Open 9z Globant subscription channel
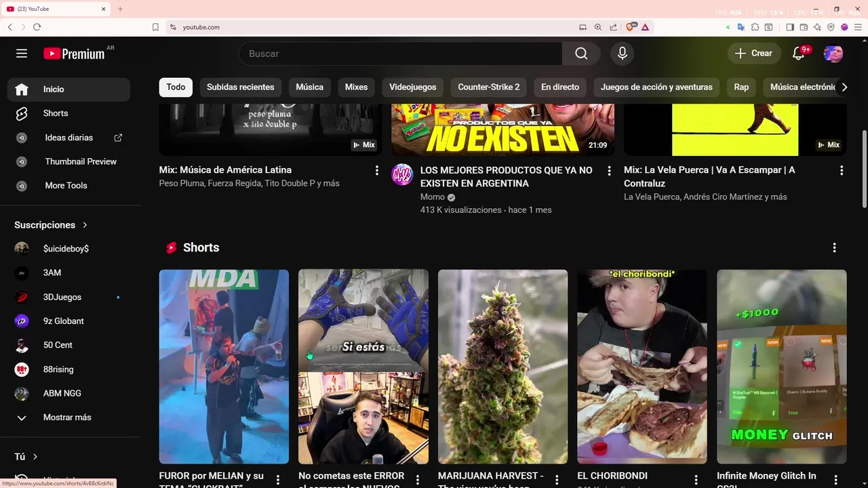Viewport: 868px width, 488px height. (x=68, y=321)
